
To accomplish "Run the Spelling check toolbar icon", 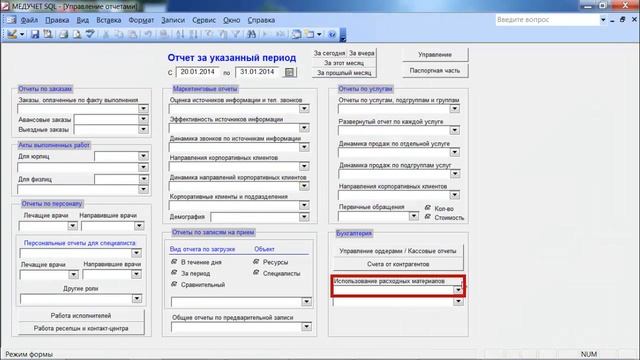I will pos(90,34).
